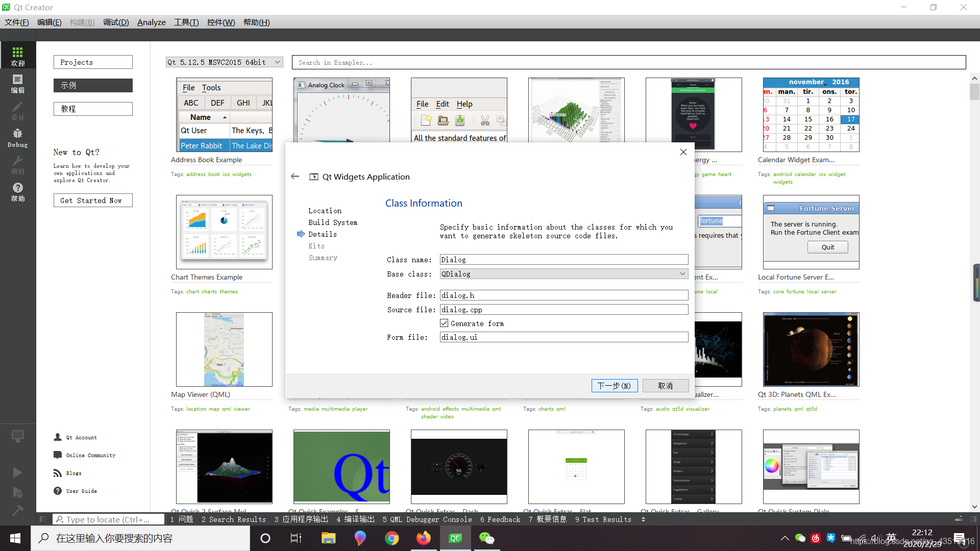Click the back arrow navigation icon
Image resolution: width=980 pixels, height=551 pixels.
coord(295,176)
